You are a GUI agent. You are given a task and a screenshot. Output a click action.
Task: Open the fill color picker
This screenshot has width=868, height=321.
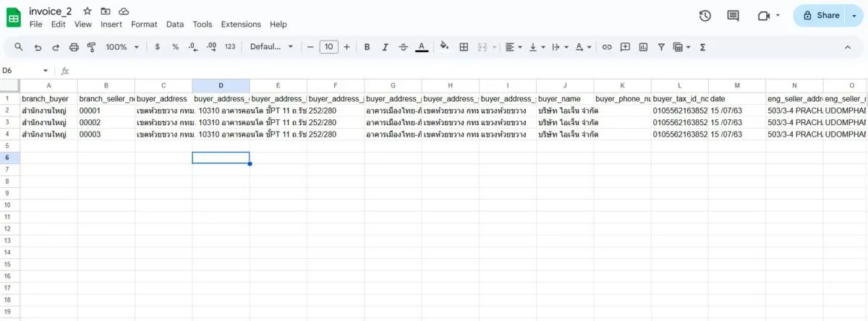[445, 47]
